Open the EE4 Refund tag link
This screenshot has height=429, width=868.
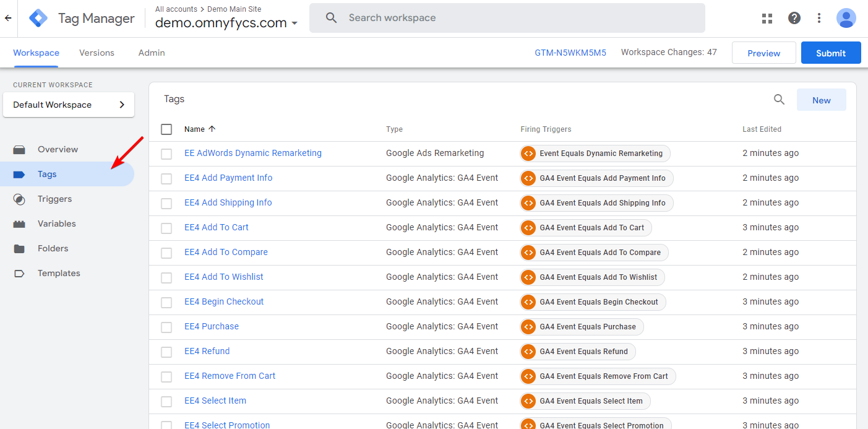207,351
